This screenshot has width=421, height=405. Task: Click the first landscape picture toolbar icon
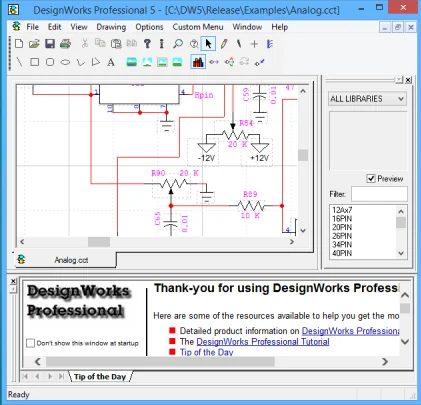(132, 62)
